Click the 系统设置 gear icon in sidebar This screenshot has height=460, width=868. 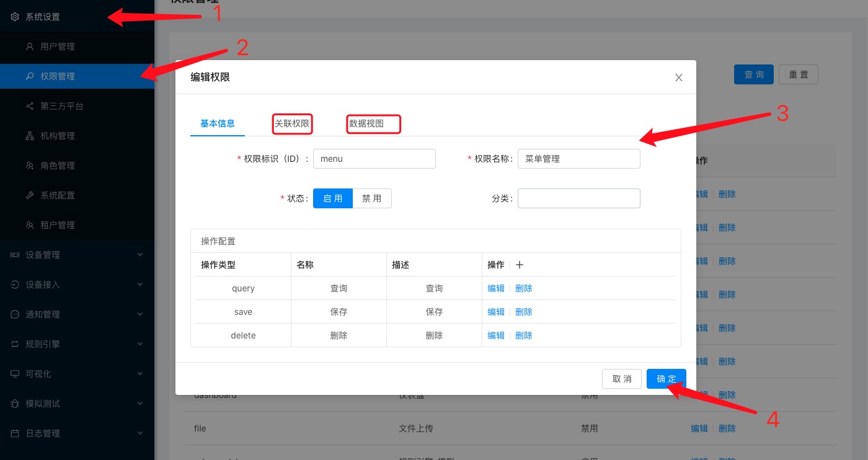15,17
